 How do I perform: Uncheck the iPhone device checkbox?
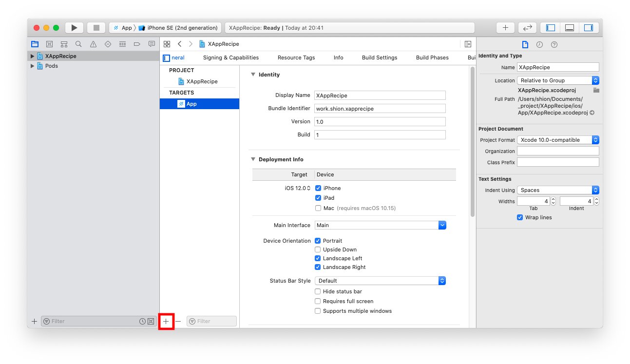[318, 188]
